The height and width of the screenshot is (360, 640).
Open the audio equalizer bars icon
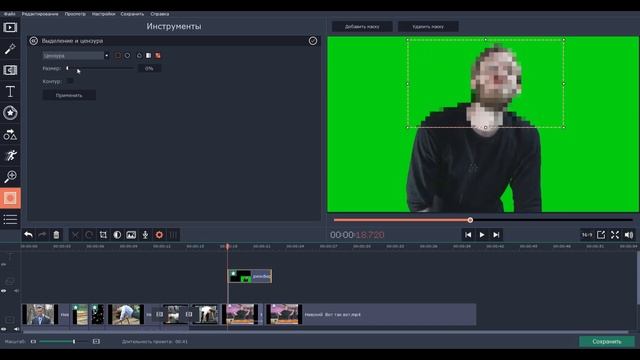tap(173, 235)
